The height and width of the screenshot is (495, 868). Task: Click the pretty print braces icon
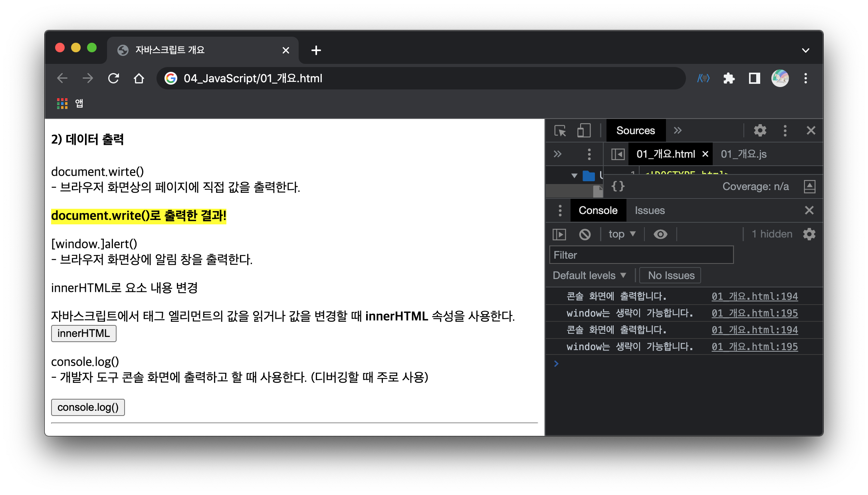[x=618, y=186]
